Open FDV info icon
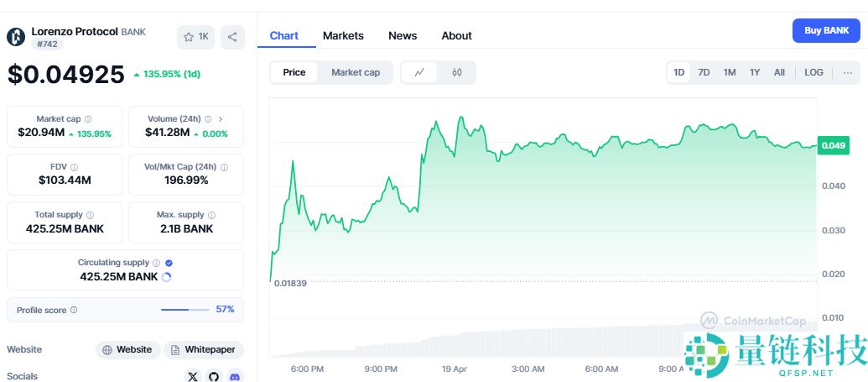The image size is (868, 382). coord(74,167)
